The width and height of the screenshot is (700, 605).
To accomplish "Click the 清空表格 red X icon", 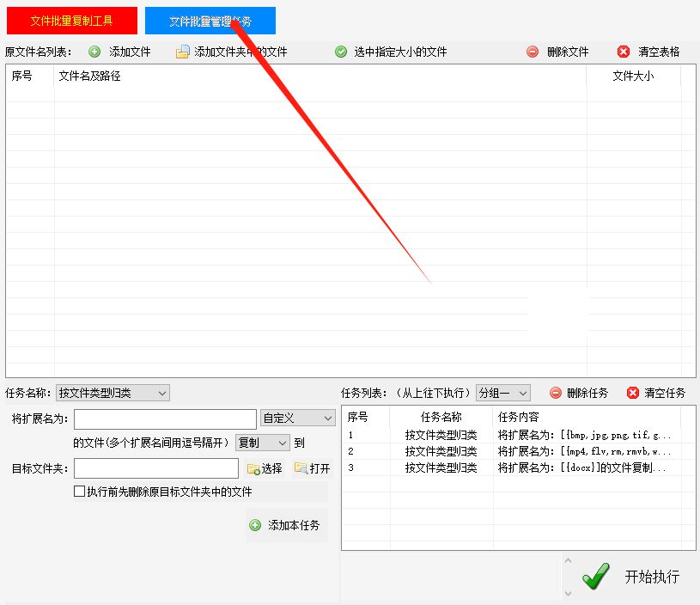I will point(623,52).
